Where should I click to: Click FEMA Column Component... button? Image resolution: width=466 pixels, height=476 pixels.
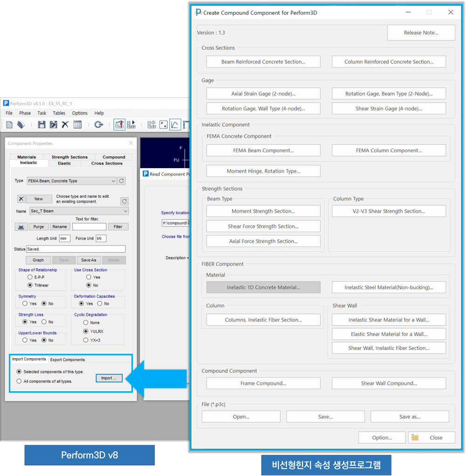click(389, 150)
